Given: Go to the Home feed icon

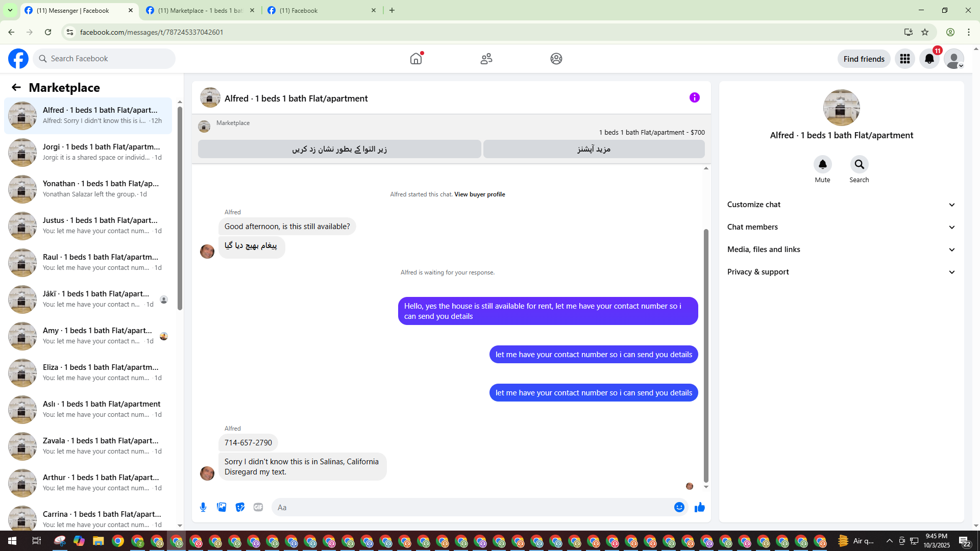Looking at the screenshot, I should [x=416, y=59].
